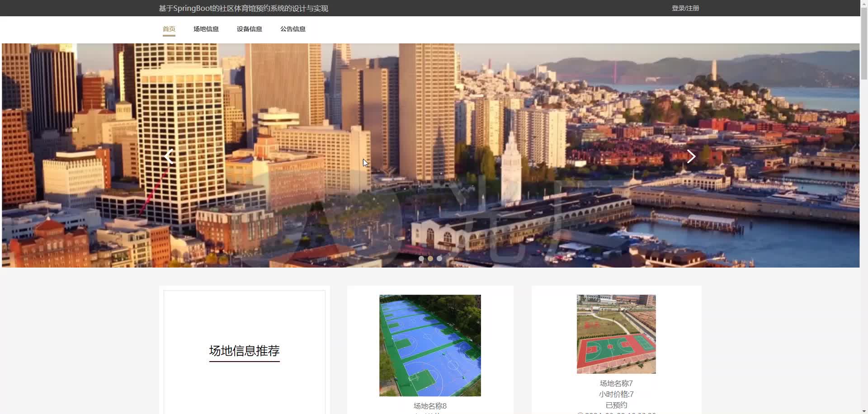This screenshot has width=868, height=414.
Task: Click the scrollbar up arrow
Action: (864, 3)
